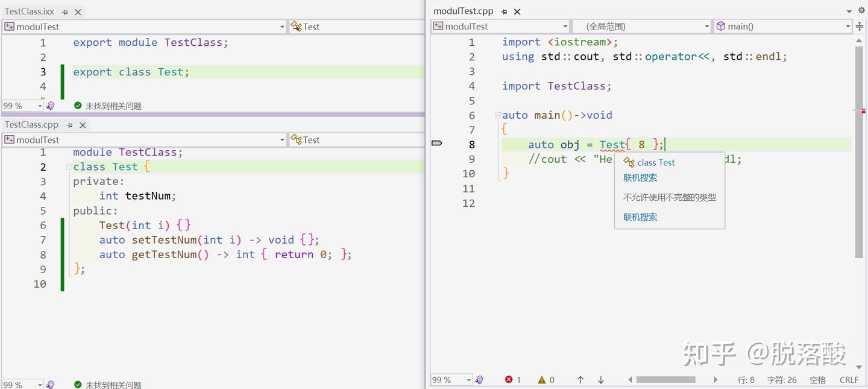Screen dimensions: 868x389
Task: Close the TestClass.cpp tab
Action: tap(83, 125)
